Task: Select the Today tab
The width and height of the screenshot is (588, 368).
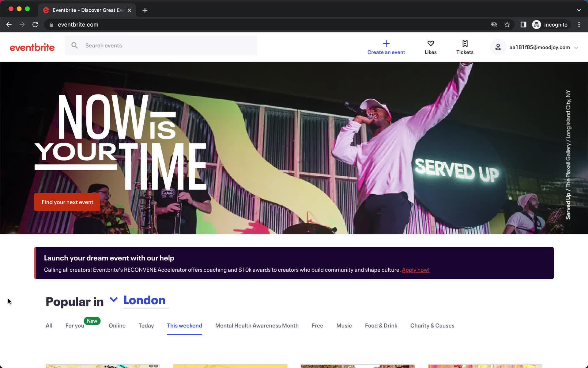Action: [146, 326]
